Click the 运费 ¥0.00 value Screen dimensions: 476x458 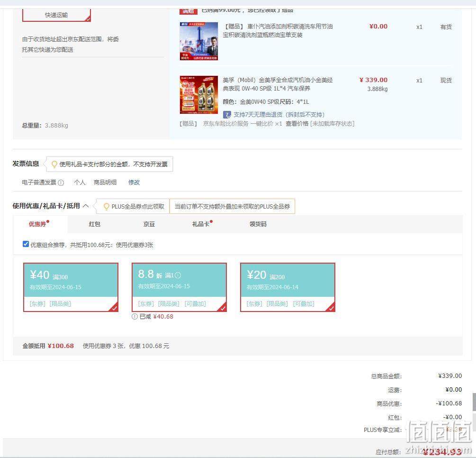click(454, 390)
